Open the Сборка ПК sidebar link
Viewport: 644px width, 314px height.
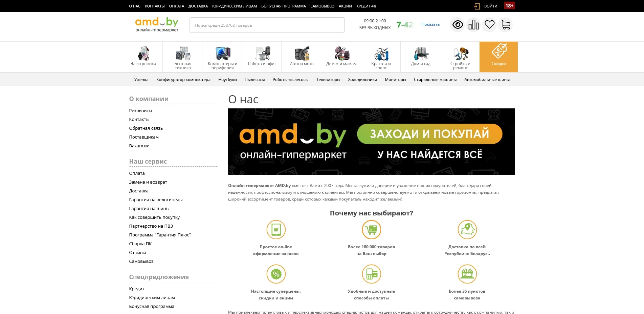click(140, 244)
